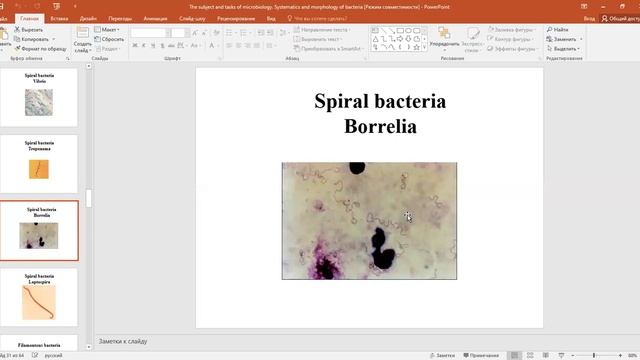
Task: Open the Home (Главная) ribbon tab
Action: pos(30,18)
